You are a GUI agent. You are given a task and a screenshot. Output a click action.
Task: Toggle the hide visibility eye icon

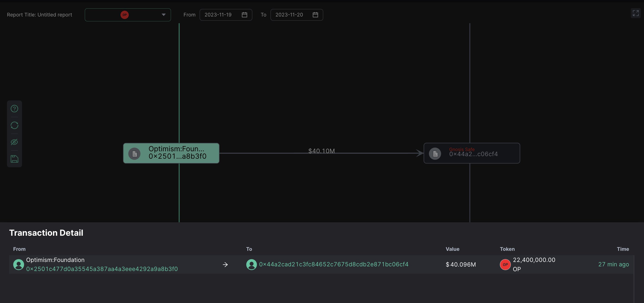pyautogui.click(x=14, y=142)
